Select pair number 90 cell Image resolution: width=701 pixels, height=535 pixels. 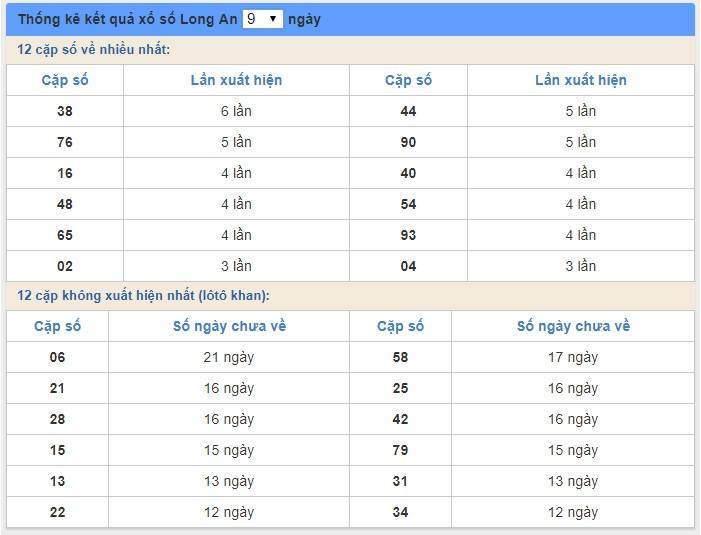[408, 142]
